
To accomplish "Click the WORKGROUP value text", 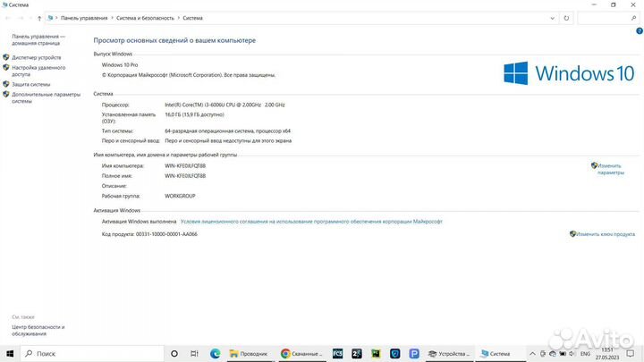I will [x=180, y=196].
